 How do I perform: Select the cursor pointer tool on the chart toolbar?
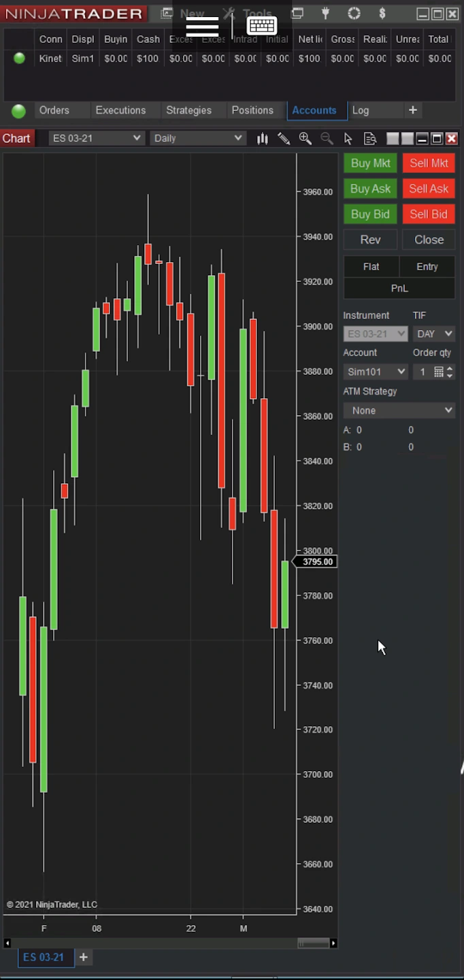coord(348,138)
